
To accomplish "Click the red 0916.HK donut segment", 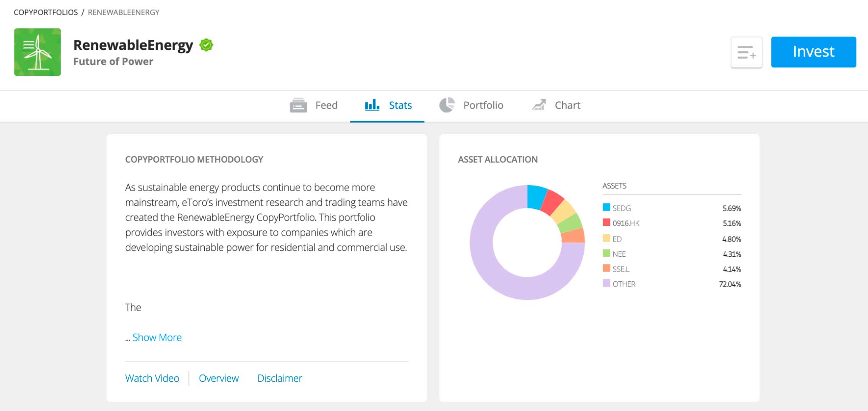I will 552,203.
